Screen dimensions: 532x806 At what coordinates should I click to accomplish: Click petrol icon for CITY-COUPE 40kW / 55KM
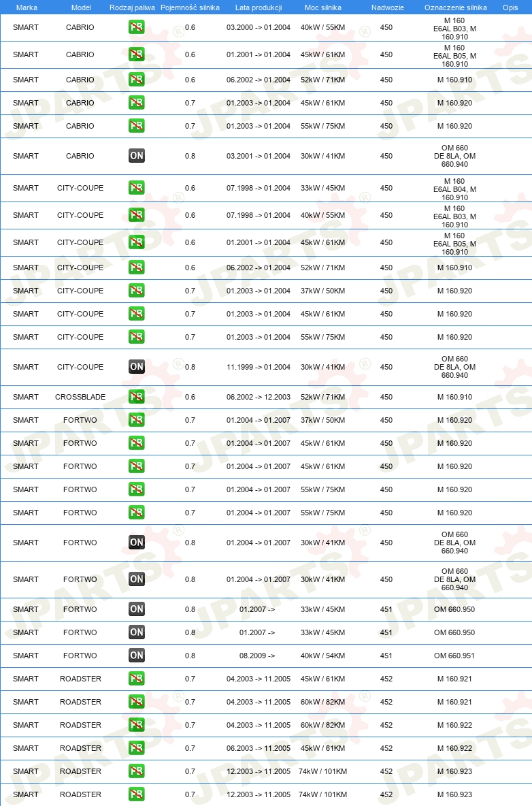point(137,215)
